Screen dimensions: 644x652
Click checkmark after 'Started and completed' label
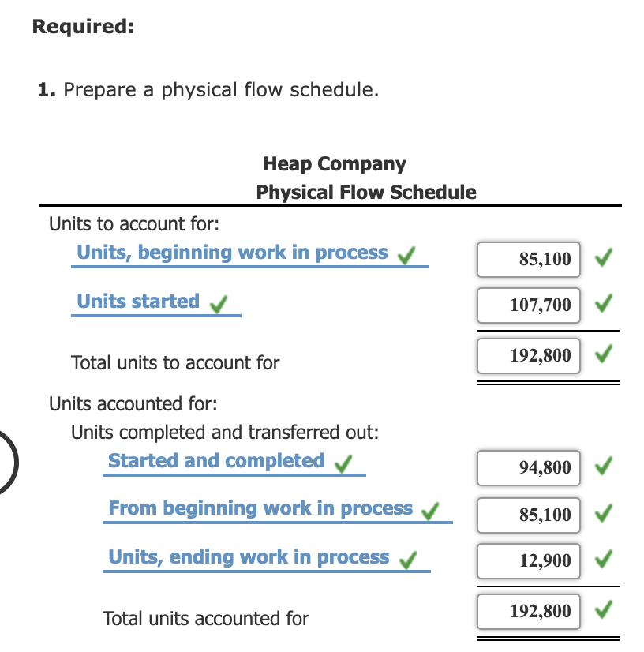tap(343, 463)
